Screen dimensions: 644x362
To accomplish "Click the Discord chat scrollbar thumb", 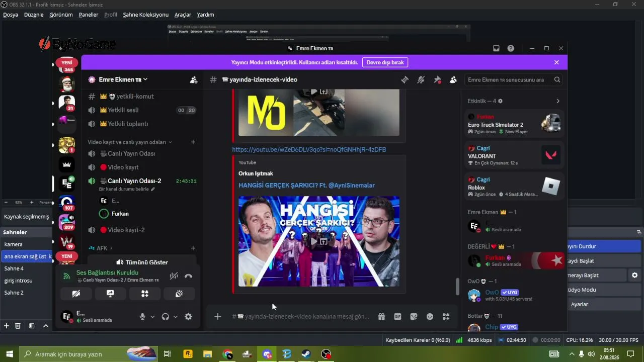I will tap(457, 287).
